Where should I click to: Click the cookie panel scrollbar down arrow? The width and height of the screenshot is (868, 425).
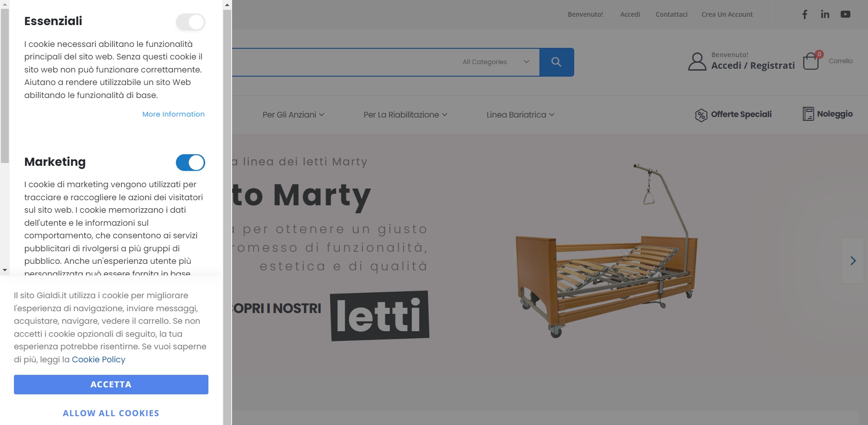tap(5, 270)
